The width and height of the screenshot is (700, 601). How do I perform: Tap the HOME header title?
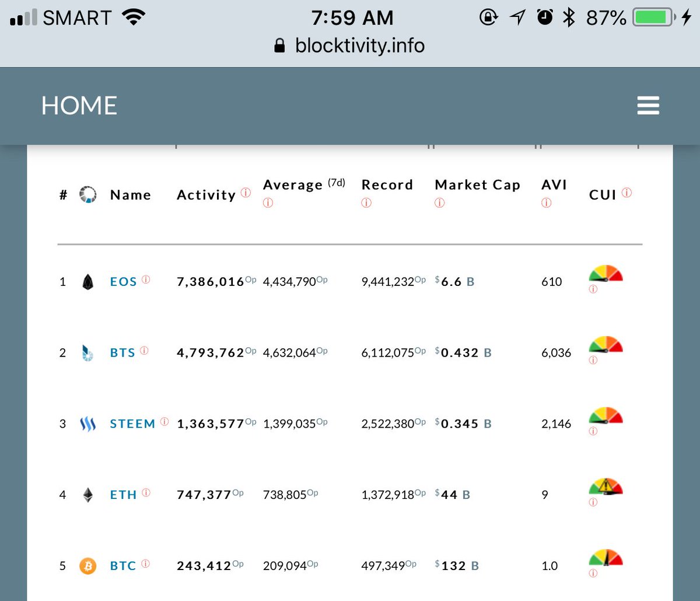[79, 106]
